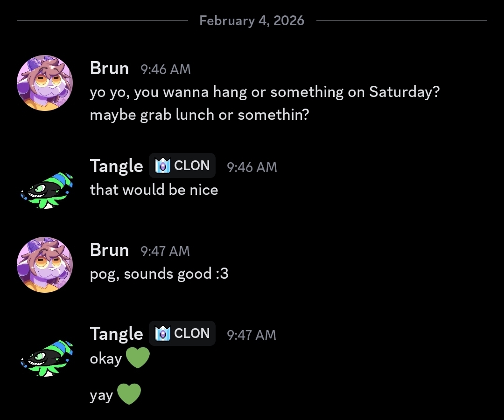Click the 9:47 AM timestamp on Tangle's message
The width and height of the screenshot is (504, 420).
[251, 335]
